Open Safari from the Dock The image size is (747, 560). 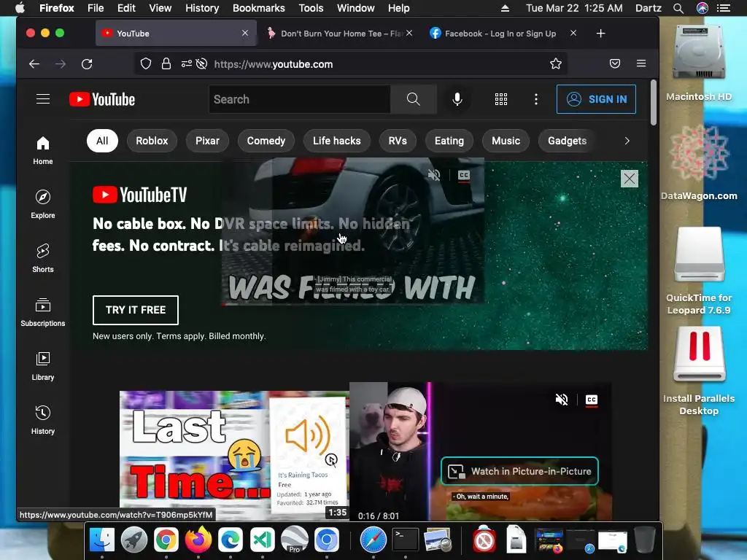(x=373, y=540)
